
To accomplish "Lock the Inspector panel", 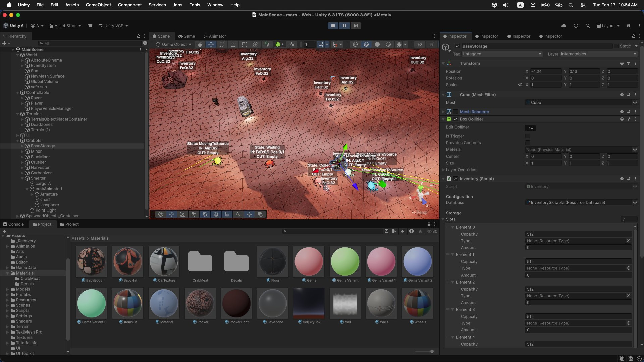I will tap(634, 36).
